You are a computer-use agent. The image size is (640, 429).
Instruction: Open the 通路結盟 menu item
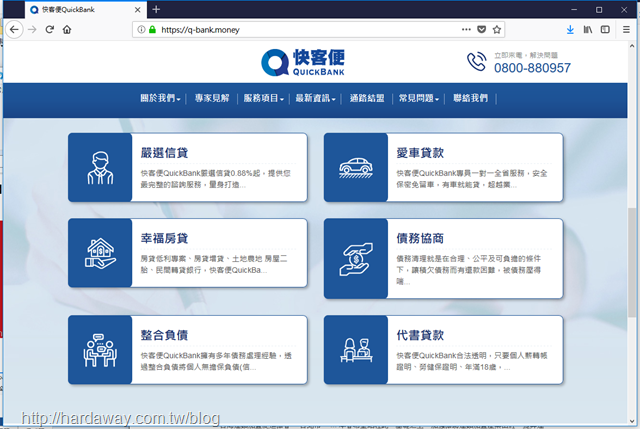tap(367, 98)
